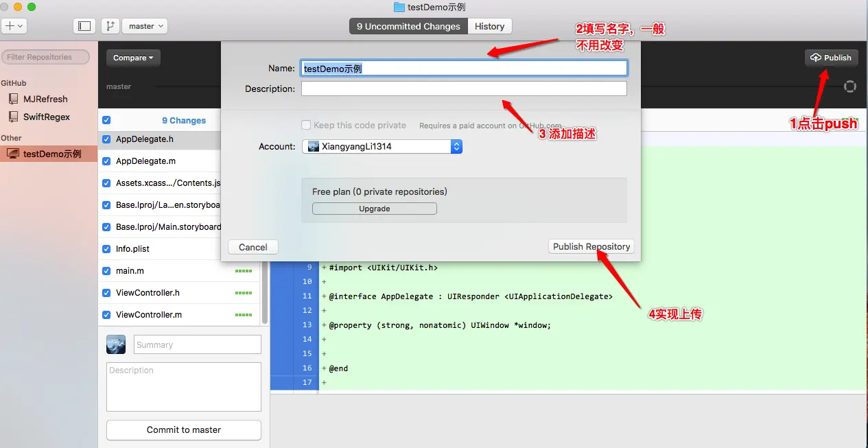Select the SwiftRegex repository
This screenshot has width=868, height=448.
tap(47, 117)
